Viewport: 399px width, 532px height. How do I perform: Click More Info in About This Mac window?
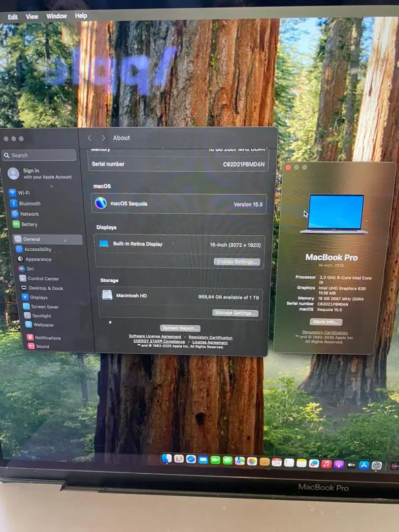coord(326,322)
